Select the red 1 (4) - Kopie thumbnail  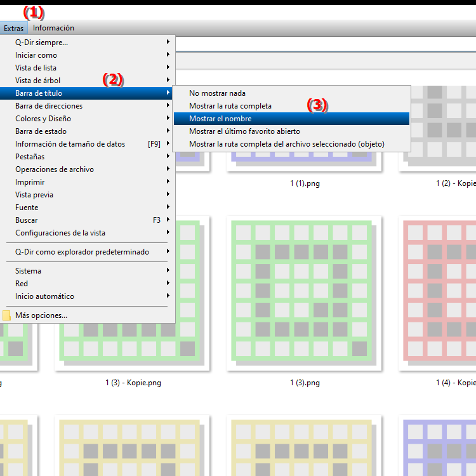(437, 293)
